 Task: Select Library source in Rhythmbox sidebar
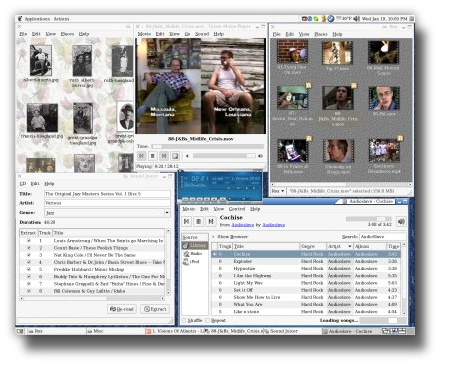coord(195,245)
